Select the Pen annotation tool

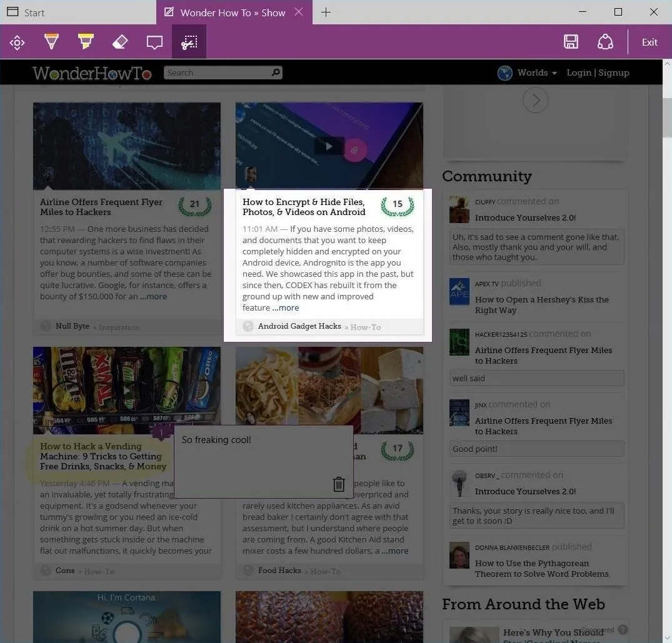click(51, 41)
